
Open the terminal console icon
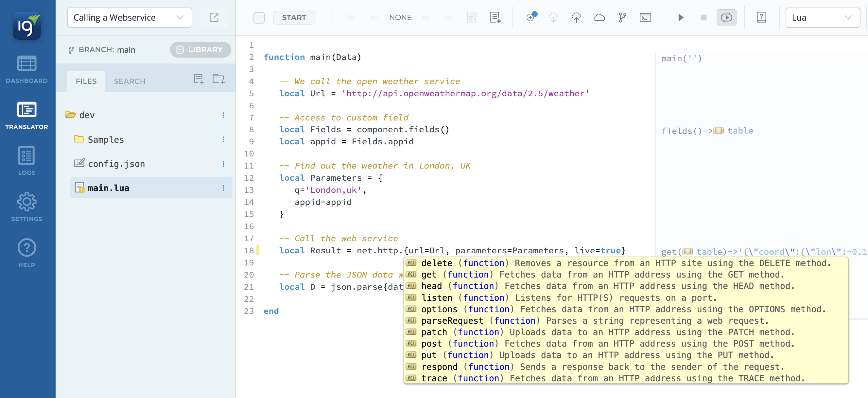(645, 18)
